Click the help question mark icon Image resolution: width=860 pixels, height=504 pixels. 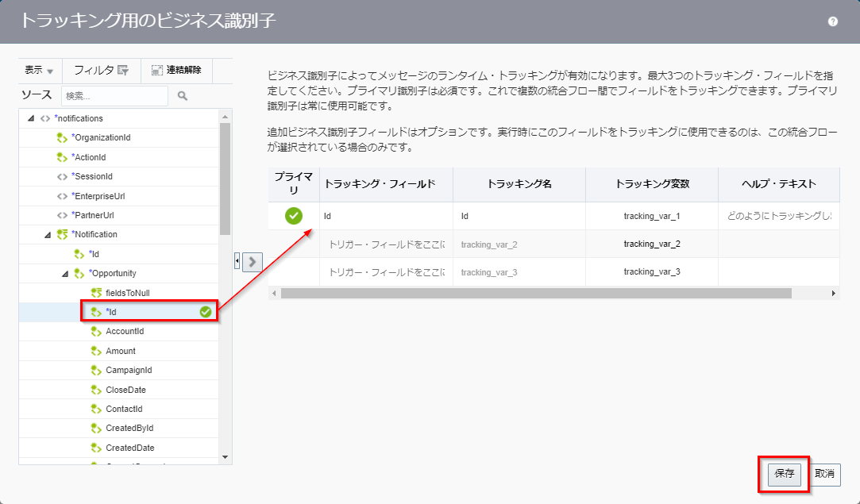[x=832, y=21]
